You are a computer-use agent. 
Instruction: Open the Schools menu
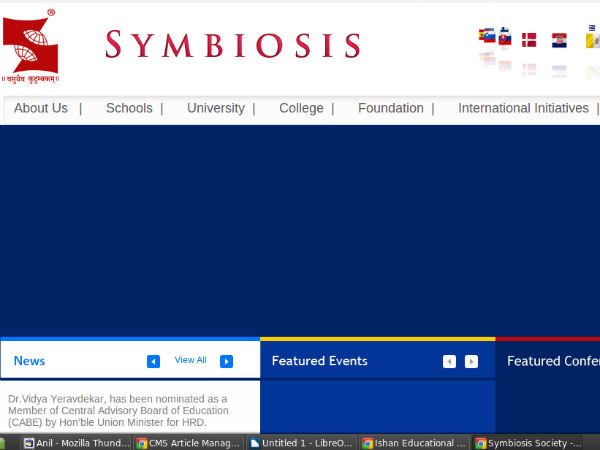(x=129, y=108)
